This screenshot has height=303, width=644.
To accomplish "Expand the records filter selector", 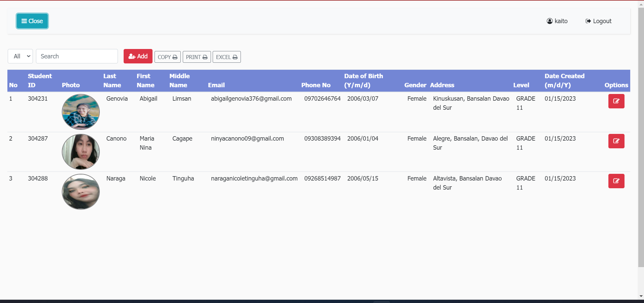I will tap(20, 56).
